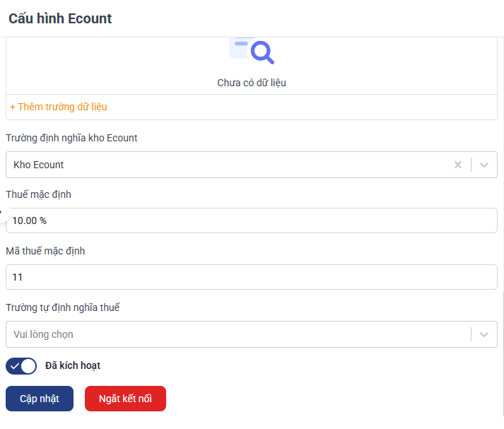Open the Trường định nghĩa kho Ecount select box
Viewport: 504px width, 429px height.
click(x=226, y=165)
